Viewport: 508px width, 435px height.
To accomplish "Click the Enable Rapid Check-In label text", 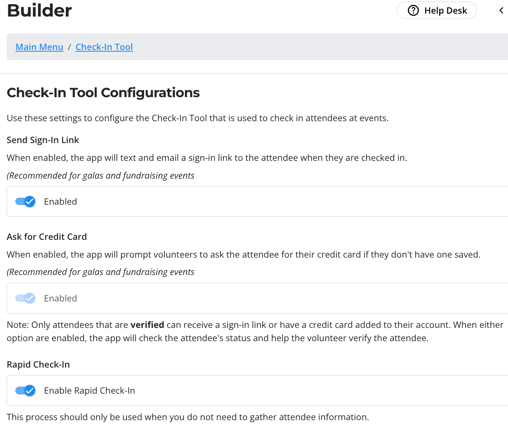I will pos(90,391).
